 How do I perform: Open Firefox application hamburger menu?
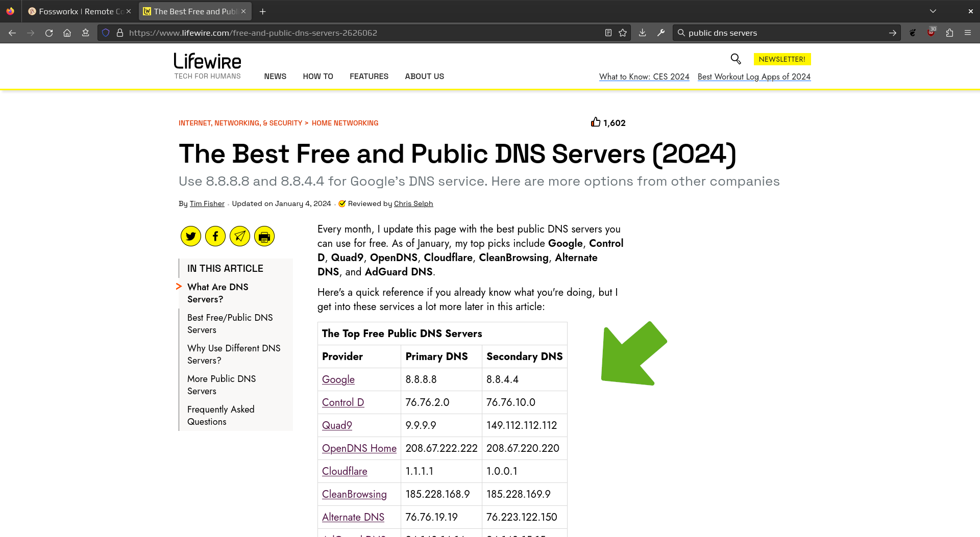(968, 33)
